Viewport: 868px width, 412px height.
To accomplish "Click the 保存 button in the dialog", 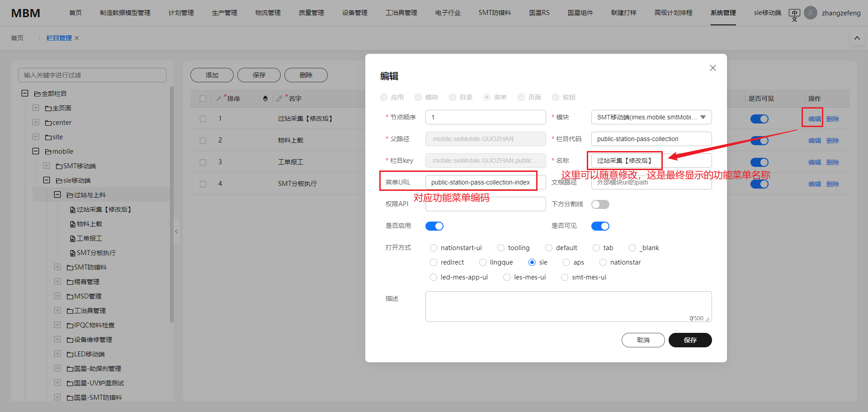I will (690, 340).
